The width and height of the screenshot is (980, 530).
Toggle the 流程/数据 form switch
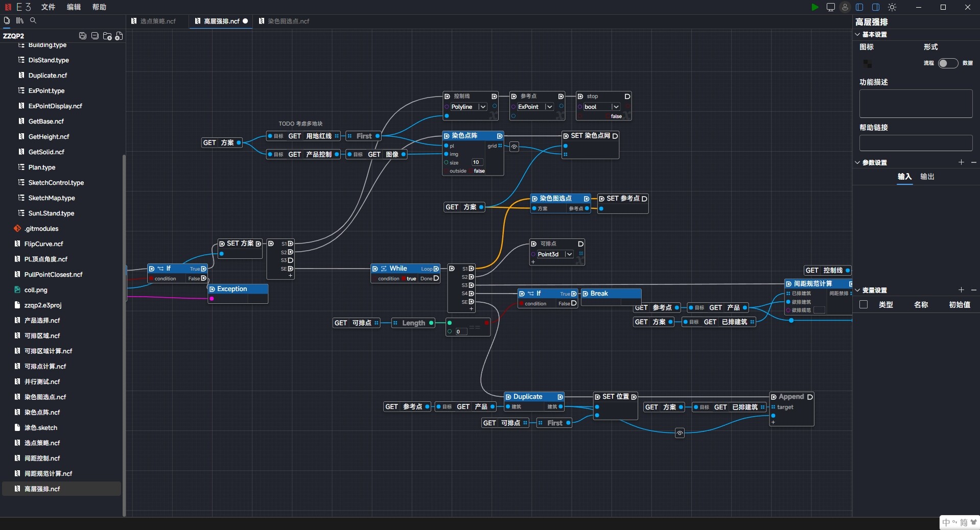tap(948, 63)
